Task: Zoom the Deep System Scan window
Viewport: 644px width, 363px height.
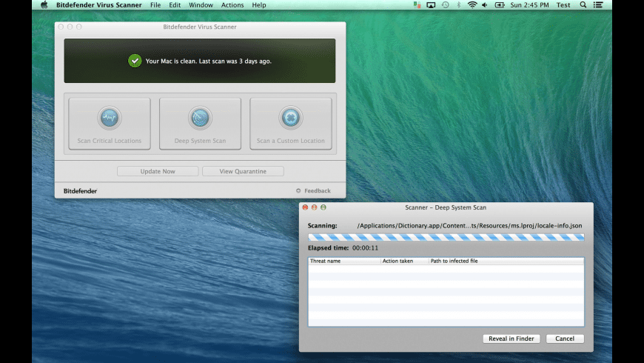Action: click(323, 207)
